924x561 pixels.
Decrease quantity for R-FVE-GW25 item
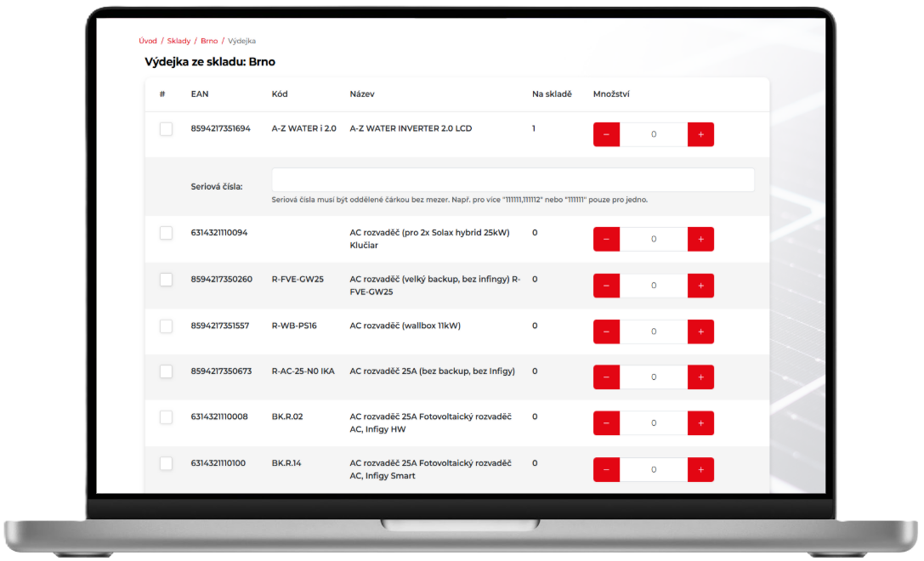606,286
